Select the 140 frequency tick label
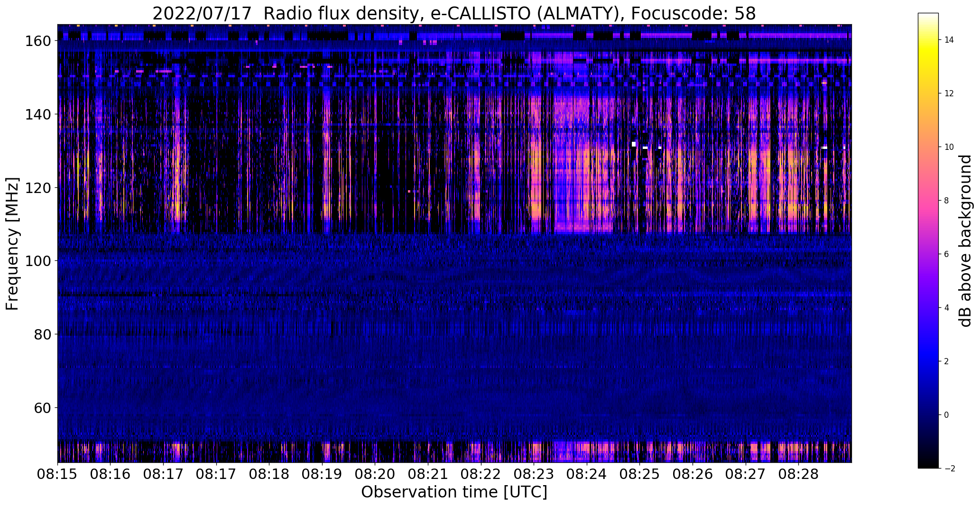 pyautogui.click(x=38, y=114)
